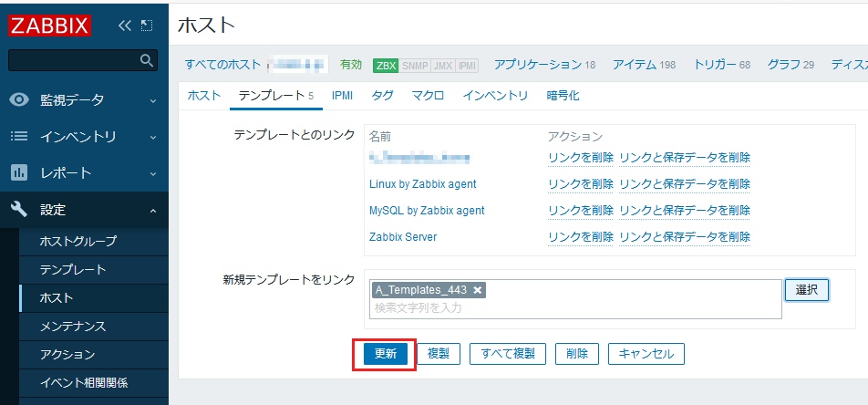Click the キャンセル button
Viewport: 868px width, 405px height.
(x=646, y=354)
